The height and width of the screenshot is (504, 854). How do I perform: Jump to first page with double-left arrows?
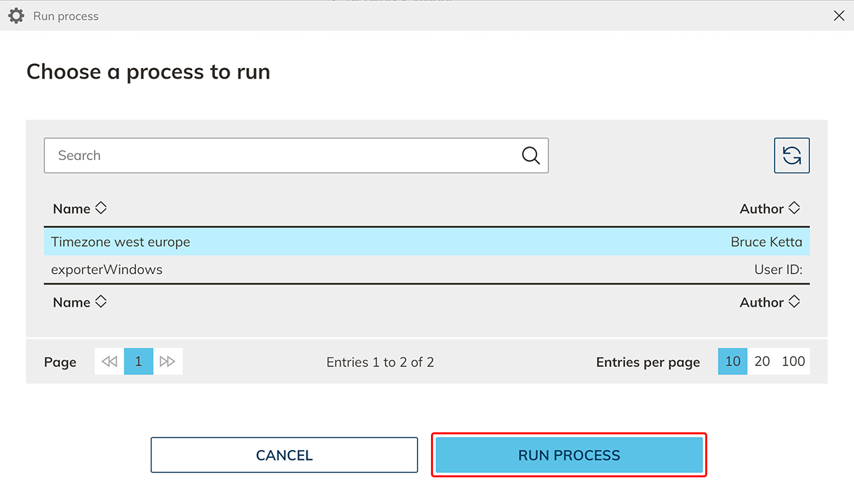click(109, 361)
